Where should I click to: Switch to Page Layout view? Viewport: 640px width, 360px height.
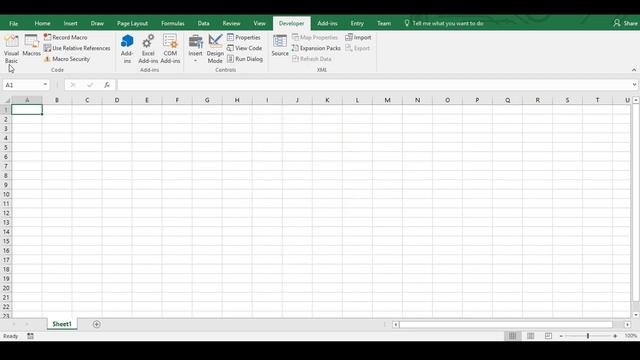click(531, 336)
